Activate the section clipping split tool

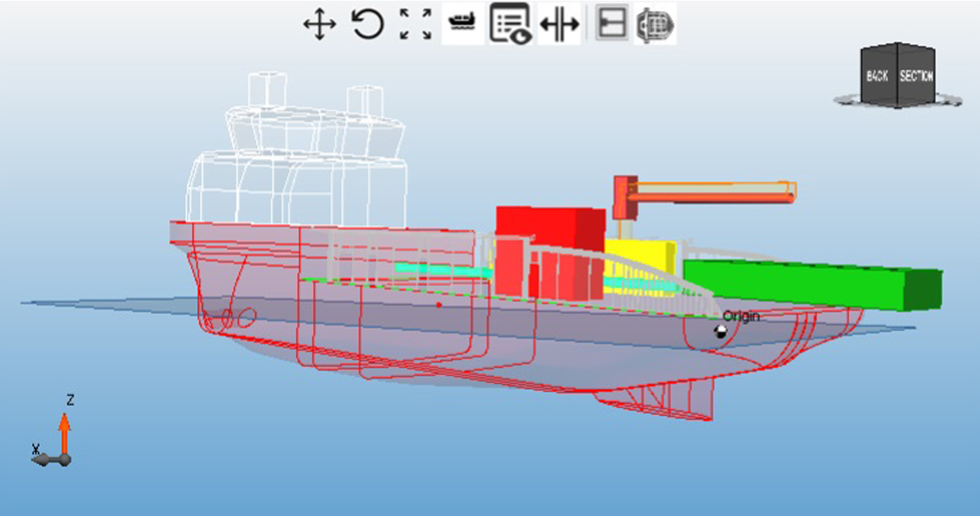559,24
